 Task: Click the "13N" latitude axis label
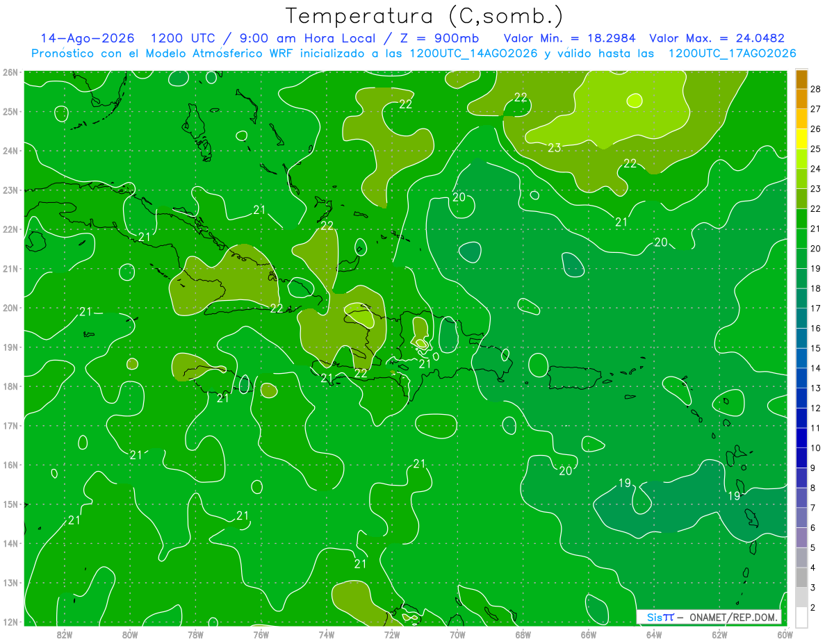10,583
